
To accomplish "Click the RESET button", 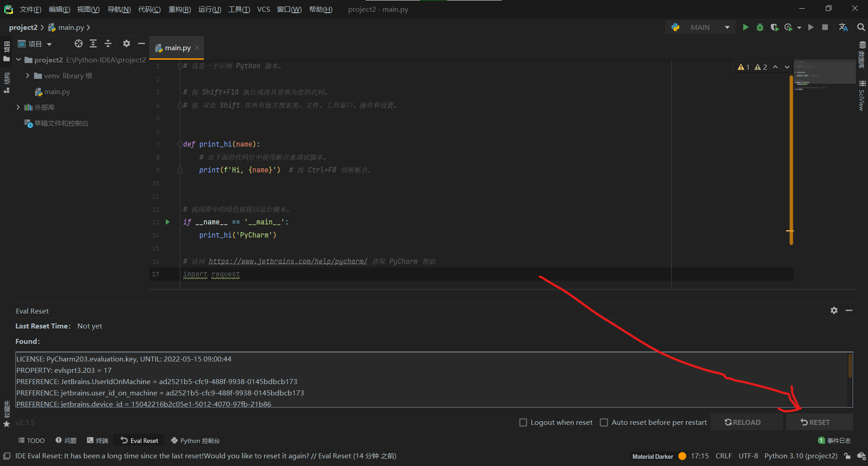I will 820,422.
